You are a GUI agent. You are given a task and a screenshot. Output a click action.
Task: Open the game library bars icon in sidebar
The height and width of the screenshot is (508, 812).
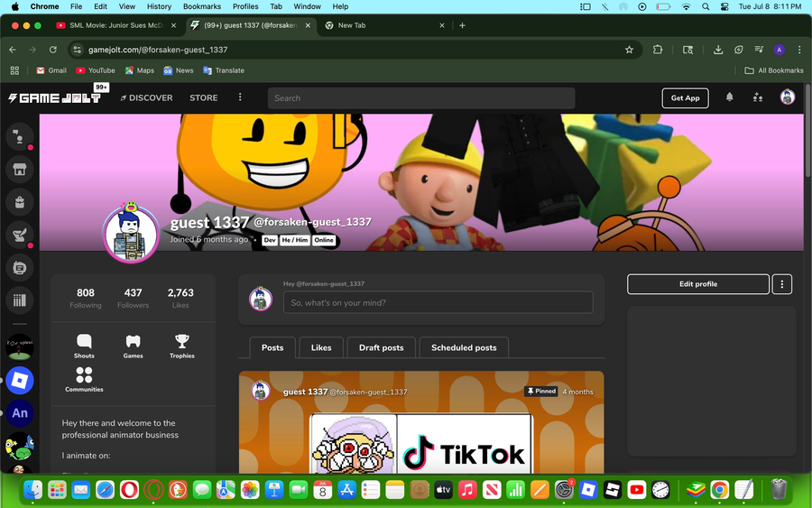[x=20, y=300]
